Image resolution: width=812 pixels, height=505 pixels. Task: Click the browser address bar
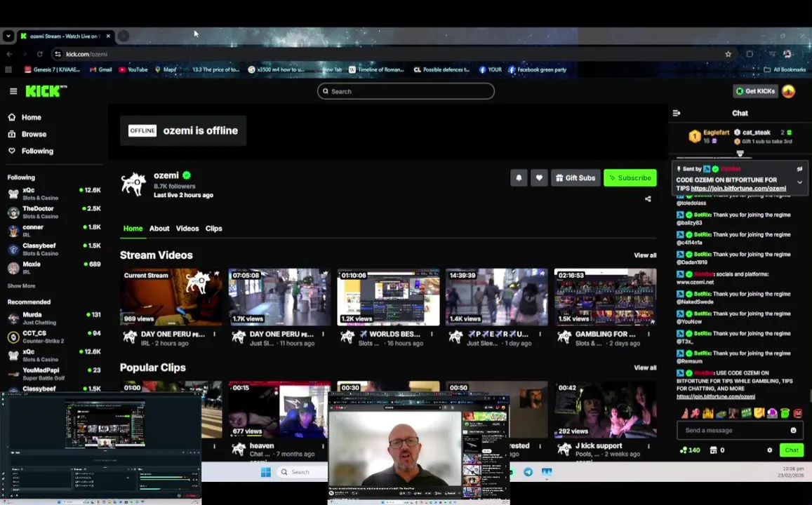pos(388,54)
